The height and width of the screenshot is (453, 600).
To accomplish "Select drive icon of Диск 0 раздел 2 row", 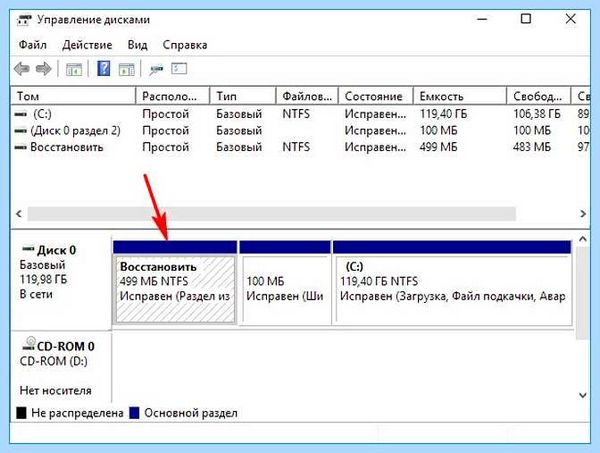I will pyautogui.click(x=21, y=131).
